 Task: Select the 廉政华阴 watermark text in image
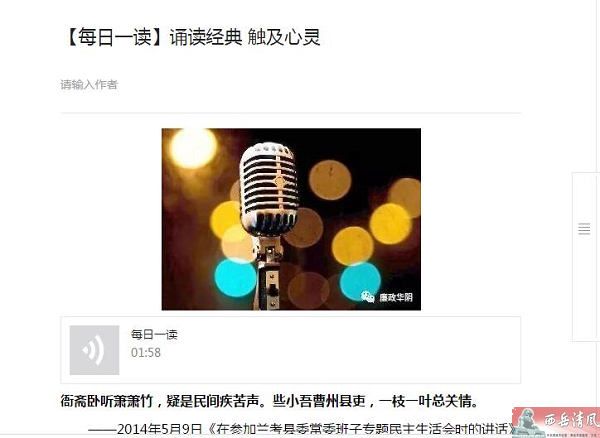[x=396, y=297]
